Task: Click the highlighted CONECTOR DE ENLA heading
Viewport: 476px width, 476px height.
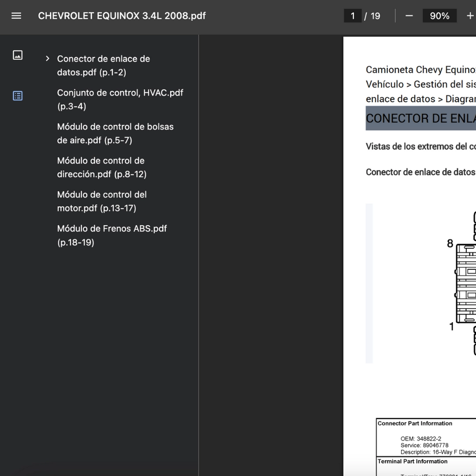Action: coord(420,119)
